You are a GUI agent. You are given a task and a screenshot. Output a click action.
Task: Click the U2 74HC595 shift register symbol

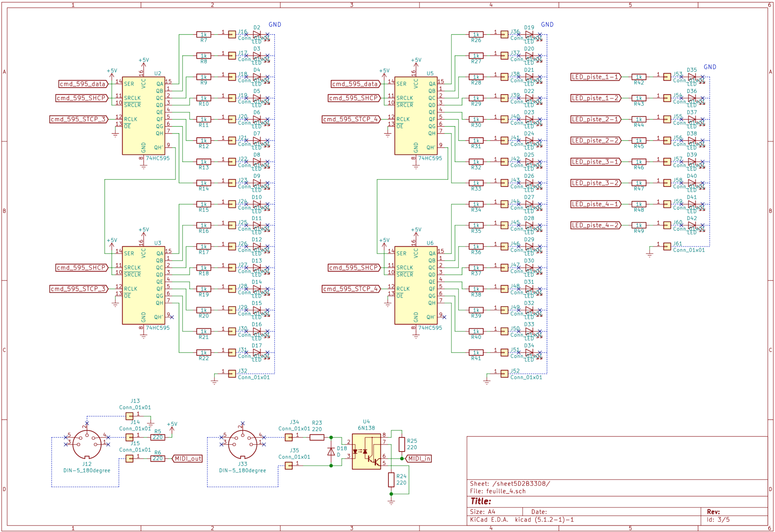[143, 115]
